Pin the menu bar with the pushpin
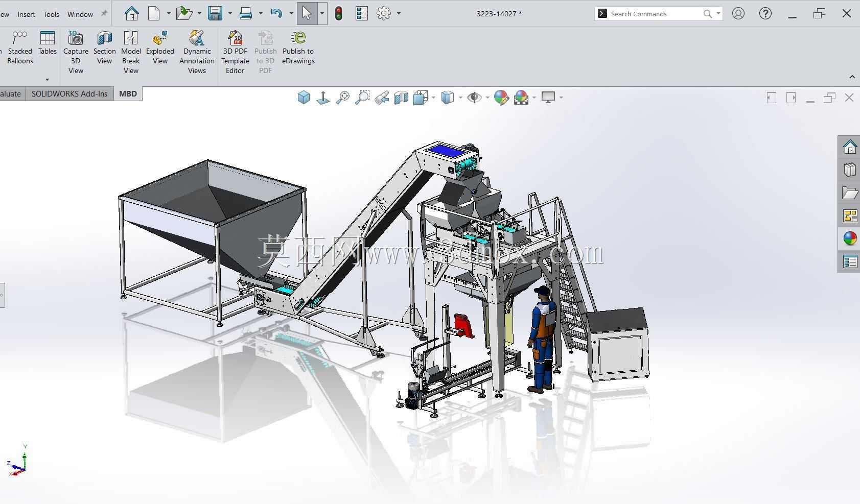The height and width of the screenshot is (504, 860). [104, 14]
